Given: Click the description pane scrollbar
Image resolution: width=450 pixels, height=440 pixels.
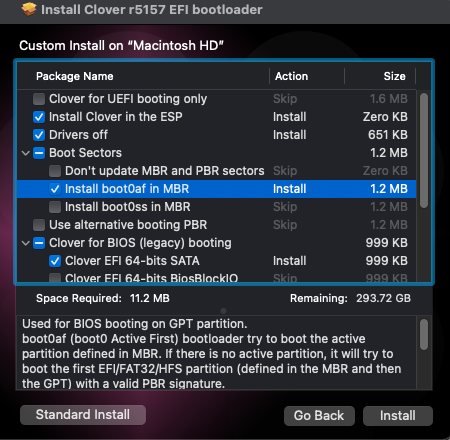Looking at the screenshot, I should coord(424,335).
